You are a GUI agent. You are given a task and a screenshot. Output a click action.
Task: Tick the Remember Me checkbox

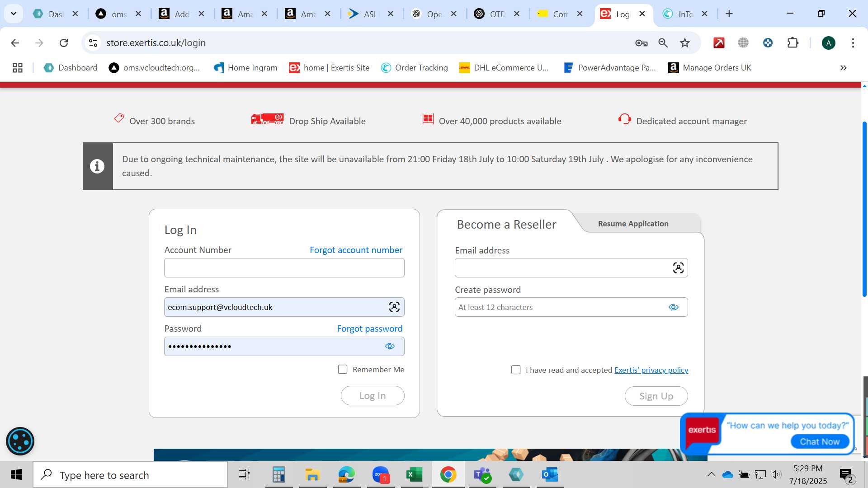click(343, 370)
